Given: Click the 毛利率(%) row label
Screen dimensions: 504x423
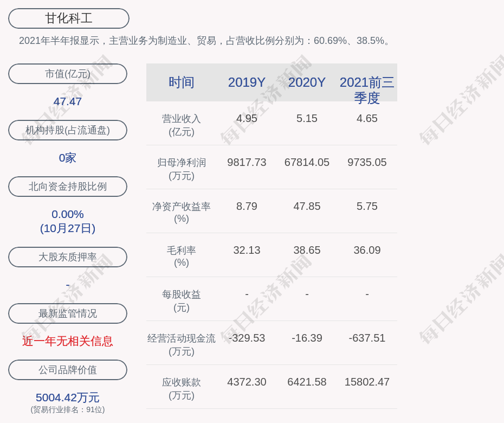Looking at the screenshot, I should (x=182, y=257).
